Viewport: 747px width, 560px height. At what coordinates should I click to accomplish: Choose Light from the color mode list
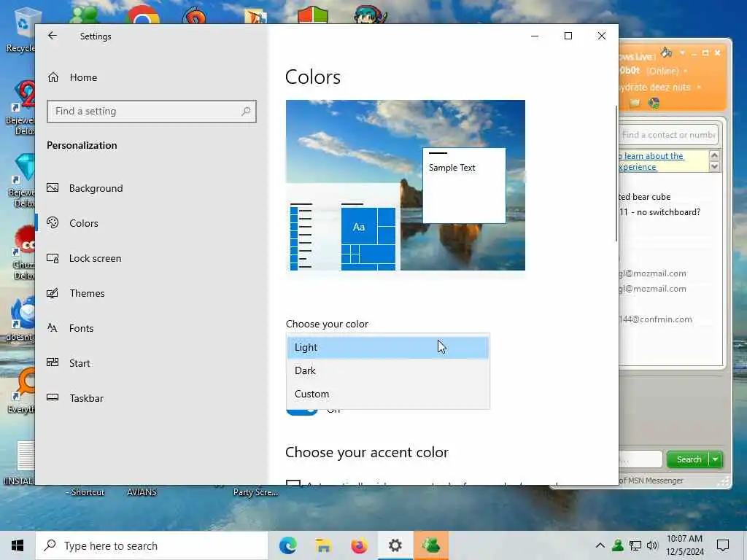tap(388, 347)
